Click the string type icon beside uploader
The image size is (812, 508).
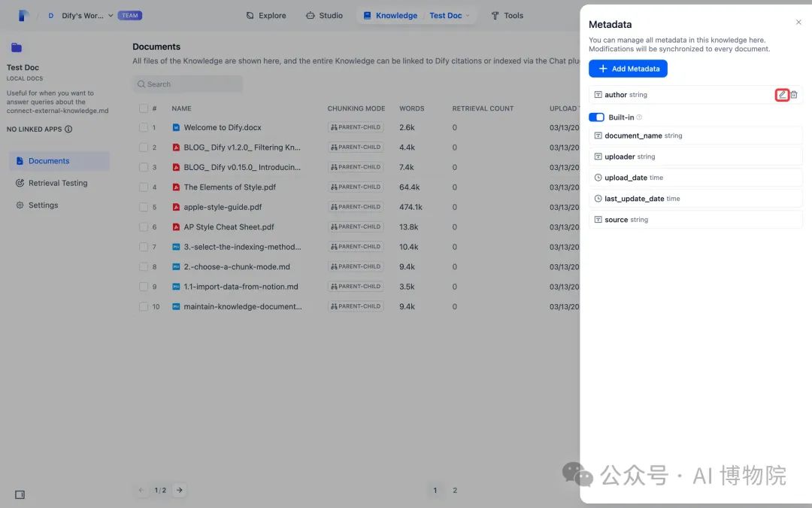click(598, 157)
